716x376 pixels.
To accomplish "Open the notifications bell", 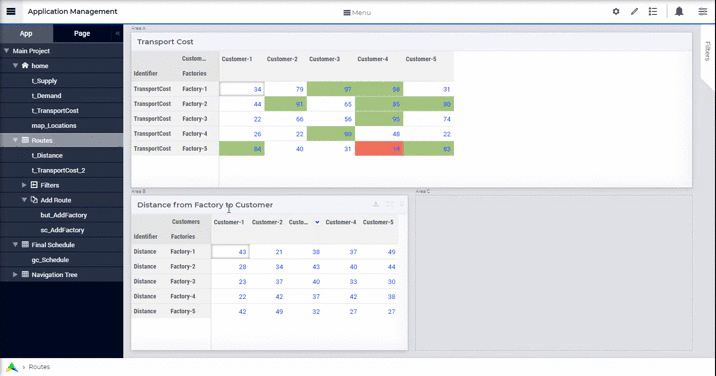I will pos(679,11).
